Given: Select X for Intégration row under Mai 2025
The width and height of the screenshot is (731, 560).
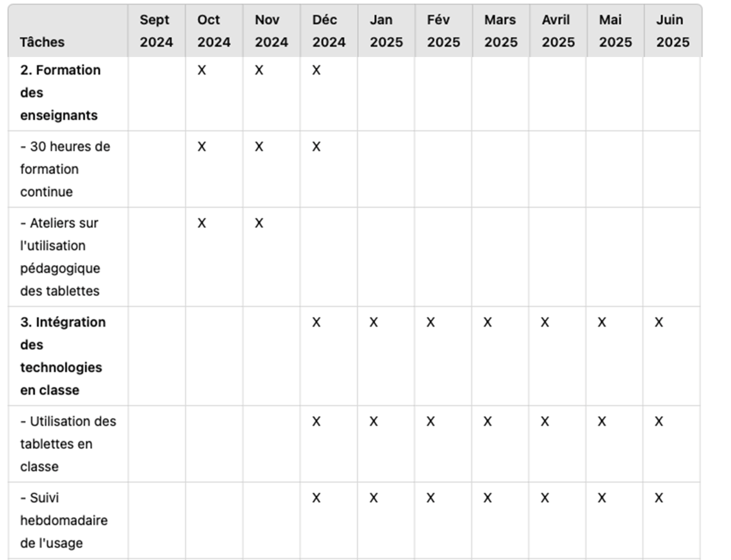Looking at the screenshot, I should [602, 322].
